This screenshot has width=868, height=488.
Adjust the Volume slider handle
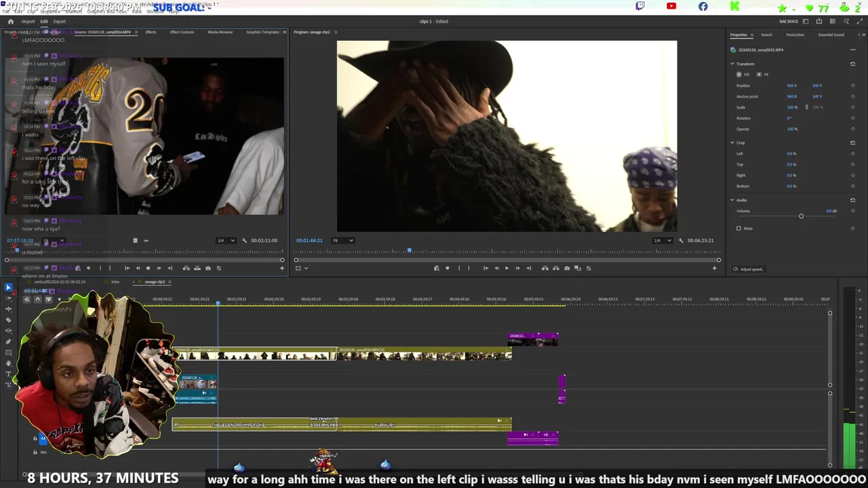point(801,216)
